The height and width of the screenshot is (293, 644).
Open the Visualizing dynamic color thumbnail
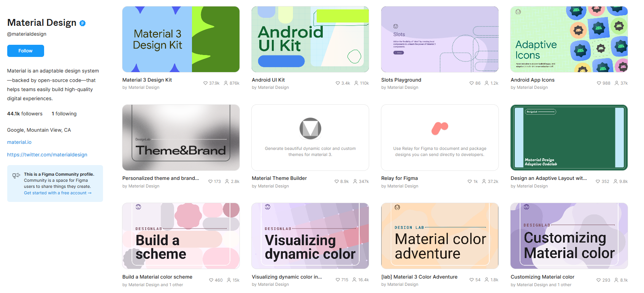point(310,236)
